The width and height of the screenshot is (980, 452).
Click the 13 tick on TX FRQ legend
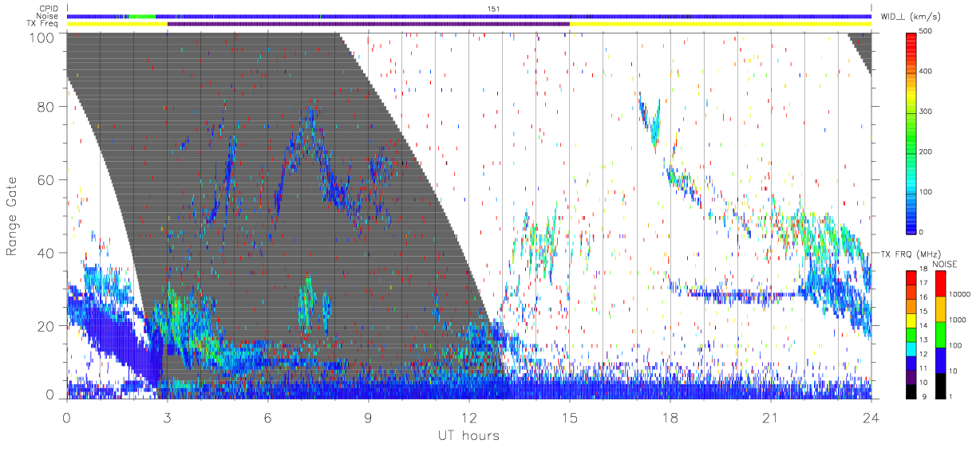coord(923,340)
